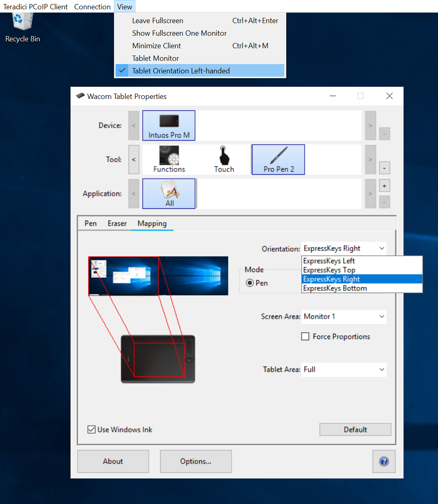Select the All applications icon
Image resolution: width=438 pixels, height=504 pixels.
pos(169,194)
